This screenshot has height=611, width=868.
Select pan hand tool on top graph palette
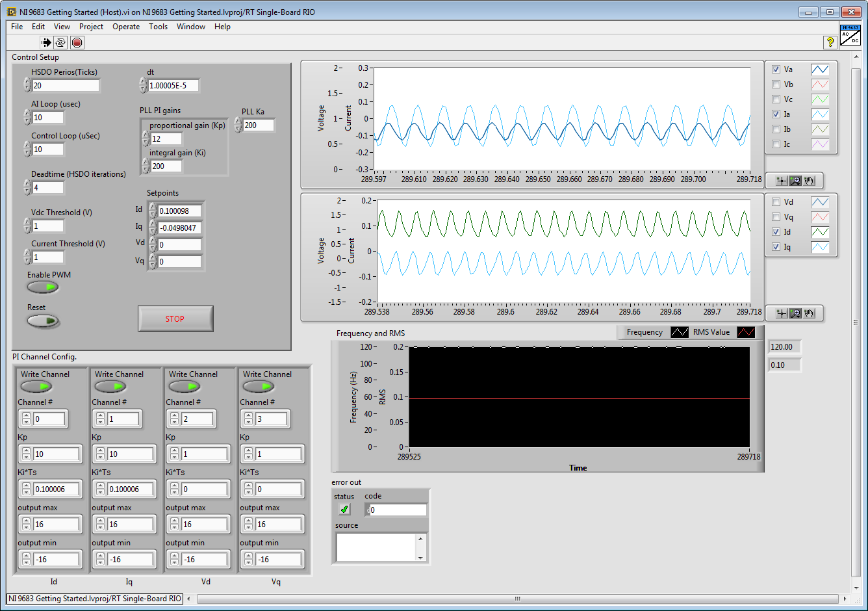tap(809, 181)
